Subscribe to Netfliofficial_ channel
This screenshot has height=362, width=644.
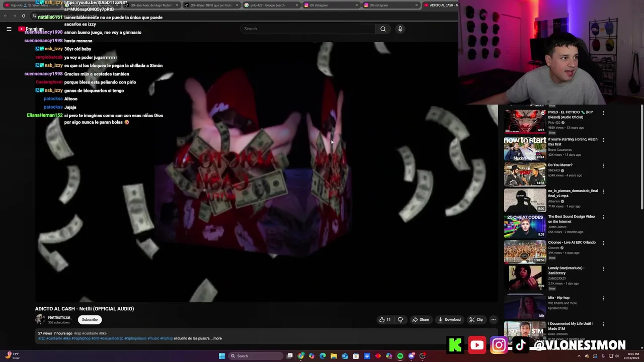point(90,320)
